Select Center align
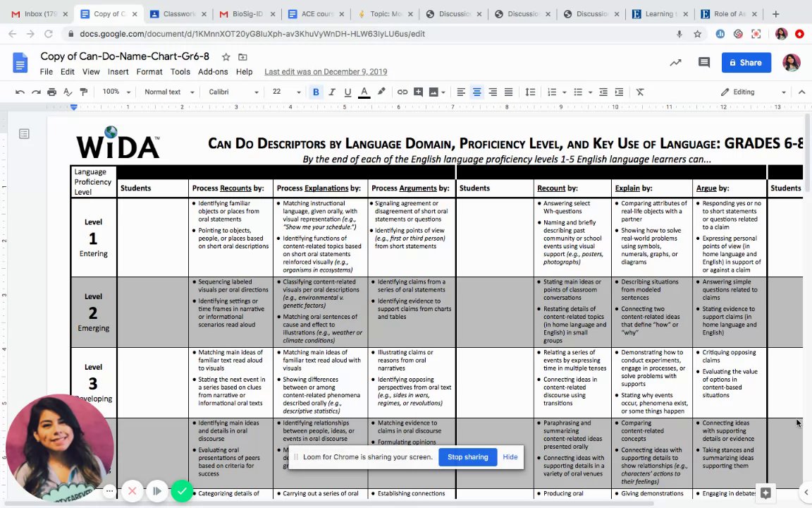The image size is (812, 508). click(477, 92)
